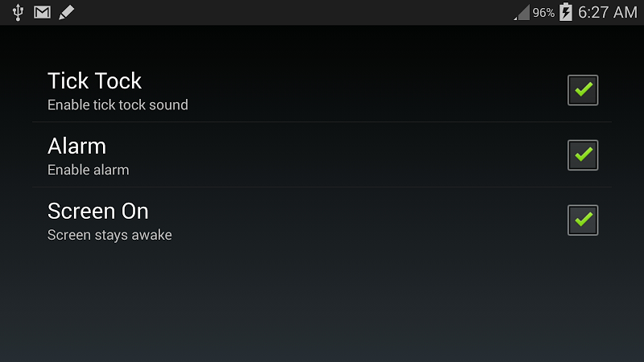Open the Gmail notification icon

(43, 12)
